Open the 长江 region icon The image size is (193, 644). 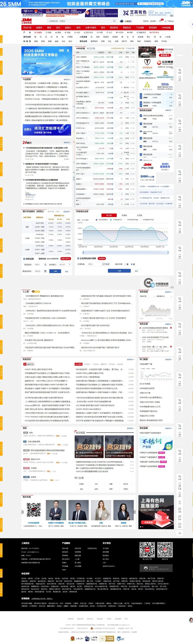(107, 32)
